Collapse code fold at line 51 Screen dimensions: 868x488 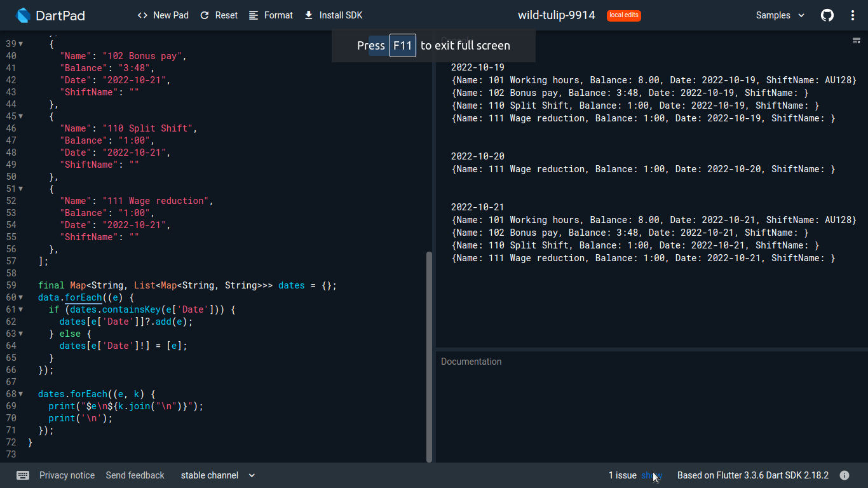click(20, 189)
